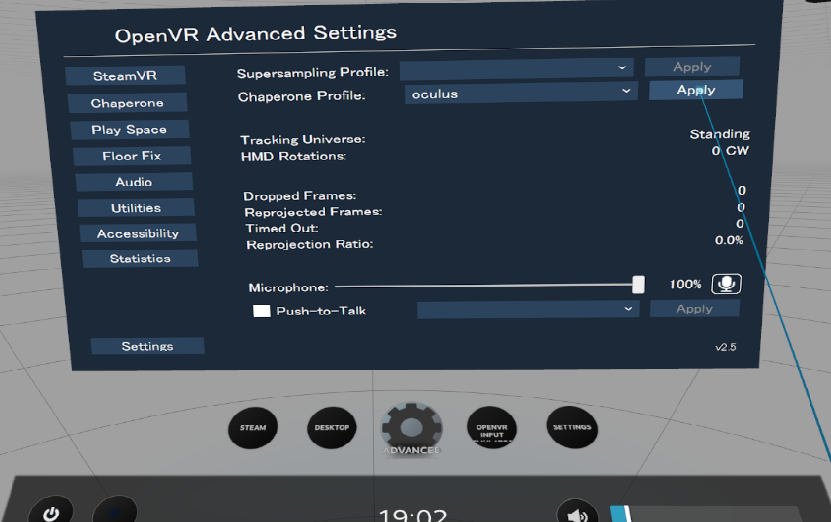Click the 0.0% Reprojection Ratio value
This screenshot has height=522, width=831.
pyautogui.click(x=729, y=240)
